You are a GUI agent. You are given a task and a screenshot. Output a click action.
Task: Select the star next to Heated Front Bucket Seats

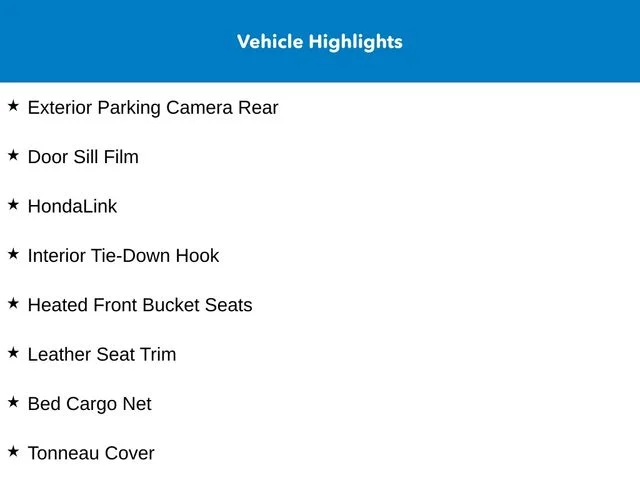pos(13,303)
